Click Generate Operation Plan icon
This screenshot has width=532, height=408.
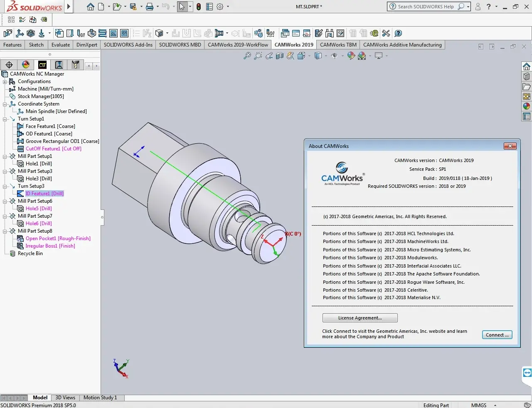tap(70, 33)
